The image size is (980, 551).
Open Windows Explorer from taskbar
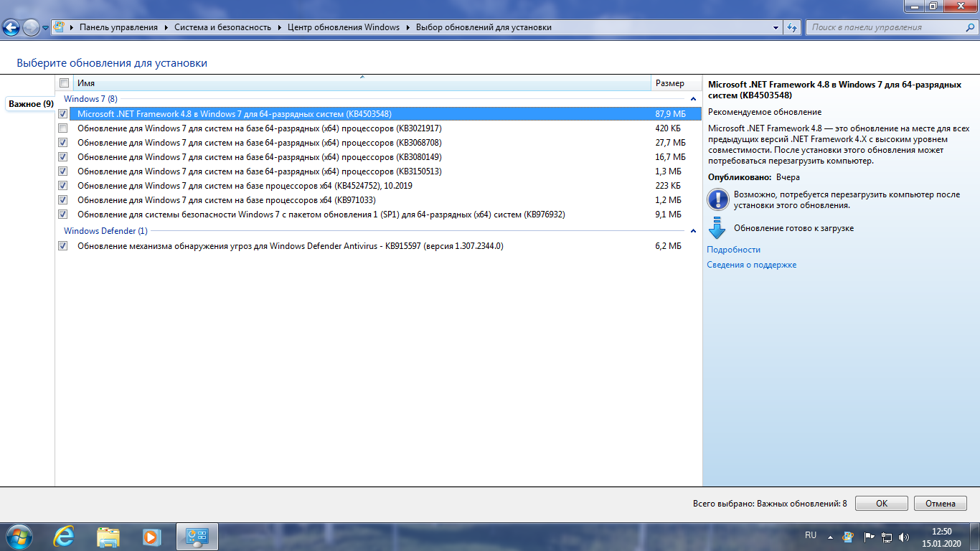click(108, 536)
